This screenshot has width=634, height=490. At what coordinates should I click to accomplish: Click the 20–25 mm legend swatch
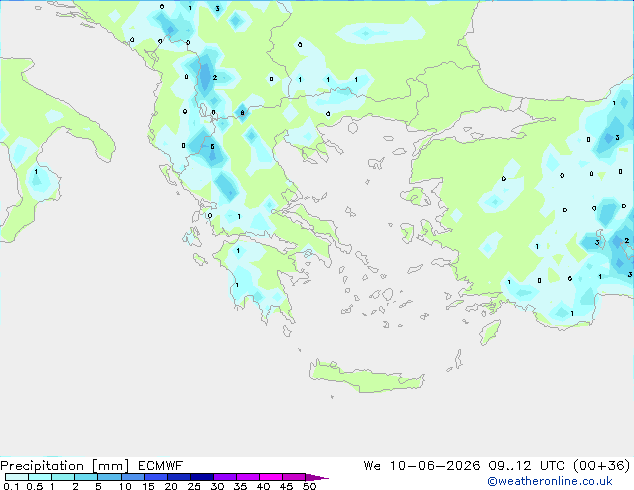point(178,477)
